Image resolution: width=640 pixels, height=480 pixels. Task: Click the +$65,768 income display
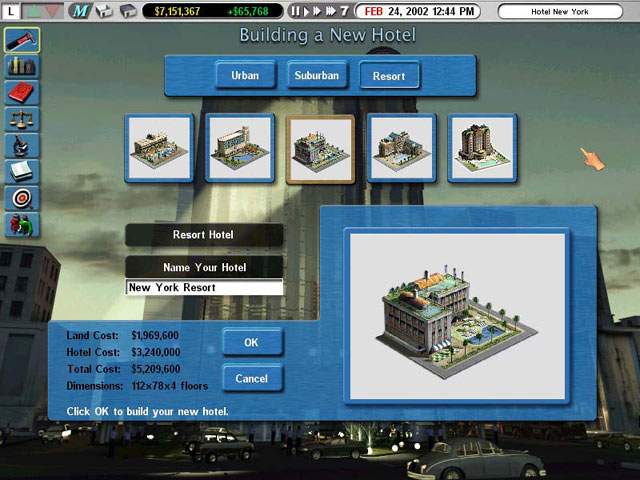[248, 11]
